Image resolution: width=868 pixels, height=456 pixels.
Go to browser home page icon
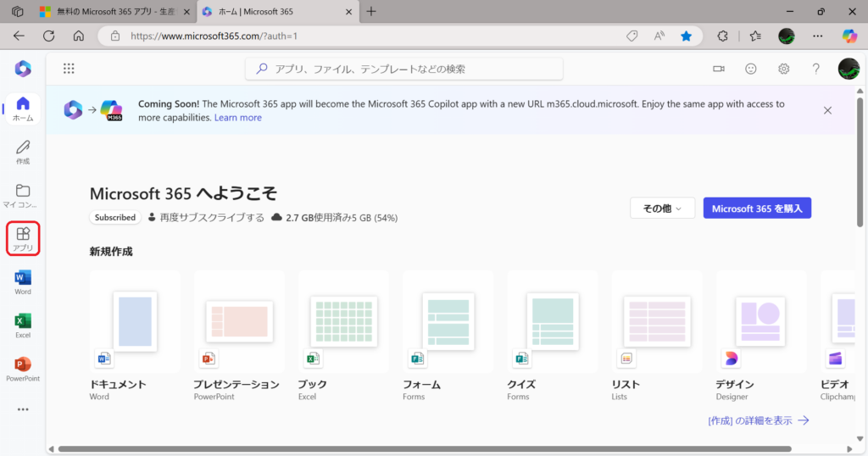(79, 36)
